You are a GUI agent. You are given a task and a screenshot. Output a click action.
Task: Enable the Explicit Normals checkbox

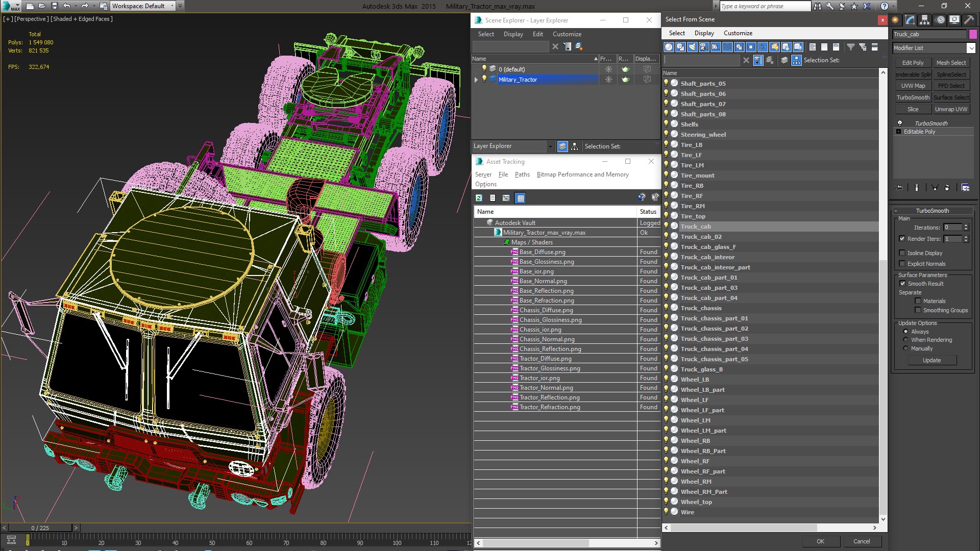click(x=902, y=264)
